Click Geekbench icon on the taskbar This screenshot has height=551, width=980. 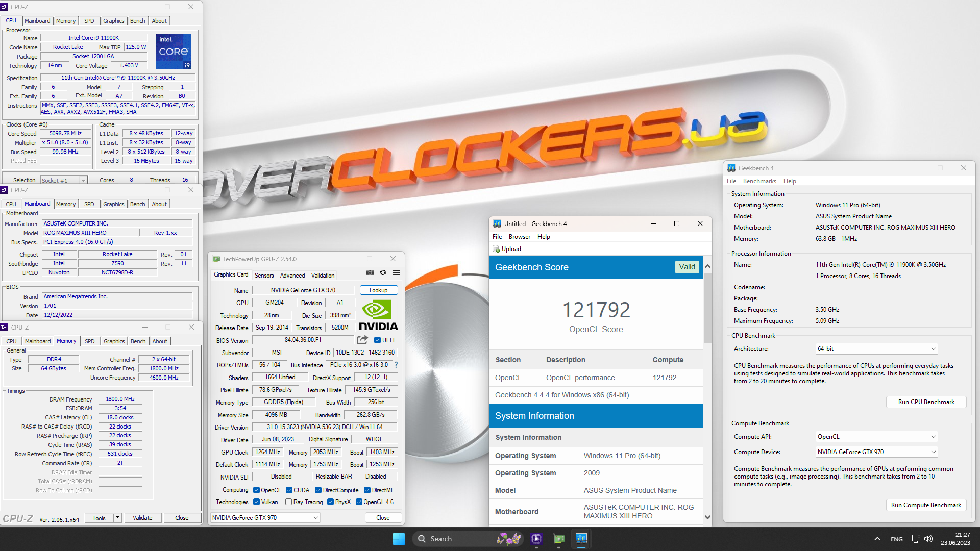[x=581, y=539]
